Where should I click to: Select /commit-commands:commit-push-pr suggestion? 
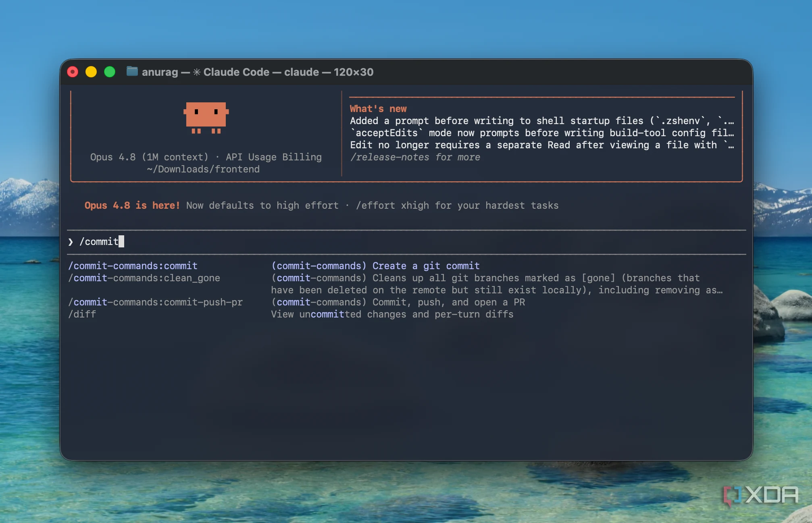(155, 302)
